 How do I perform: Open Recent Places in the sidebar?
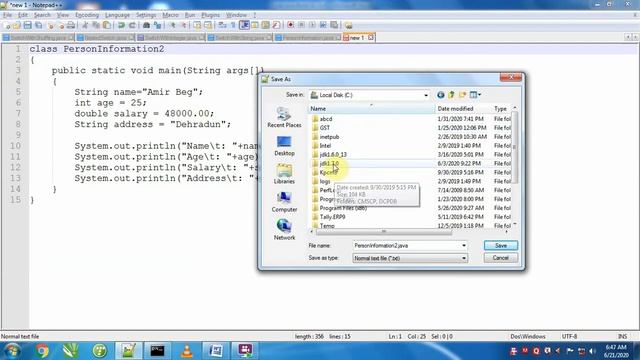click(x=284, y=117)
